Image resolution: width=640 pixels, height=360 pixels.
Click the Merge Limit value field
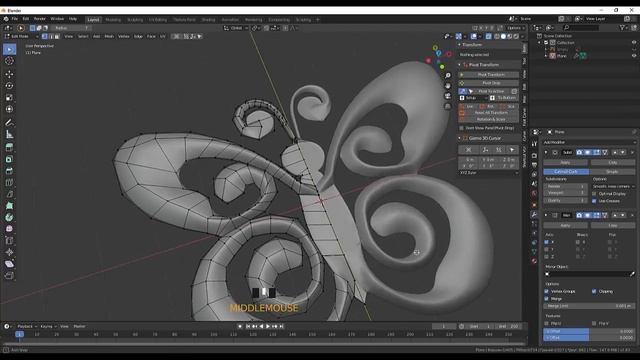589,306
